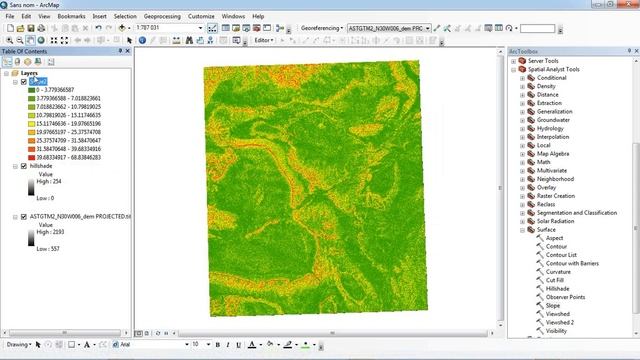
Task: Toggle ASTGTM2_N30W006_dem PROJECTED layer checkbox
Action: point(24,217)
